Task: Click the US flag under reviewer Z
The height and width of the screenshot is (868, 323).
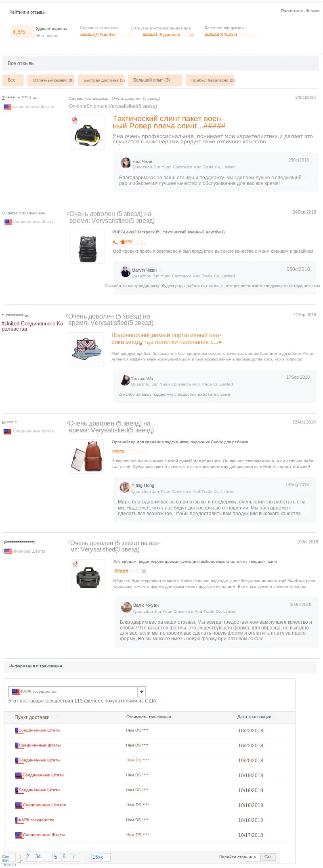Action: click(x=8, y=107)
